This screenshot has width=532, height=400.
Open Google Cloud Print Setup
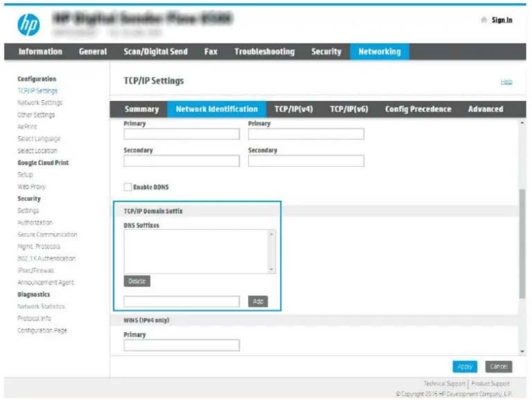pyautogui.click(x=25, y=175)
